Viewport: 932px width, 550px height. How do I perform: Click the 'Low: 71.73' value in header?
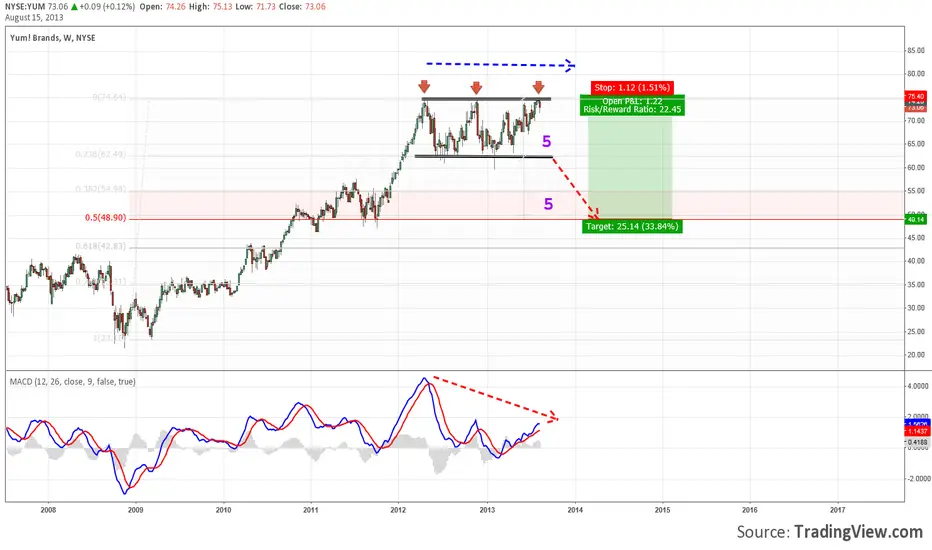pyautogui.click(x=255, y=7)
